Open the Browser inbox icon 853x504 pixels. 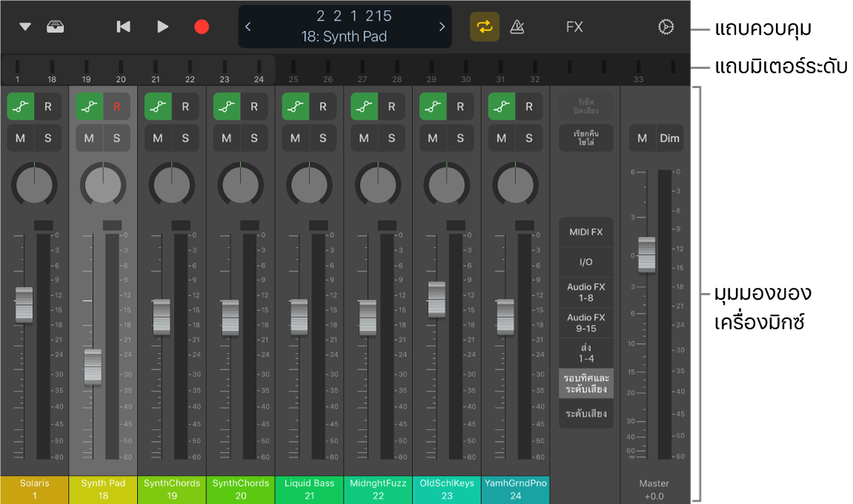coord(55,27)
